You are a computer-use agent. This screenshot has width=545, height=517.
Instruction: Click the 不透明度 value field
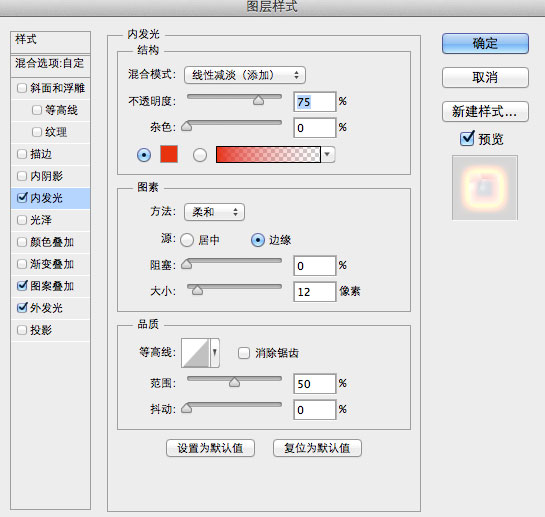point(315,102)
